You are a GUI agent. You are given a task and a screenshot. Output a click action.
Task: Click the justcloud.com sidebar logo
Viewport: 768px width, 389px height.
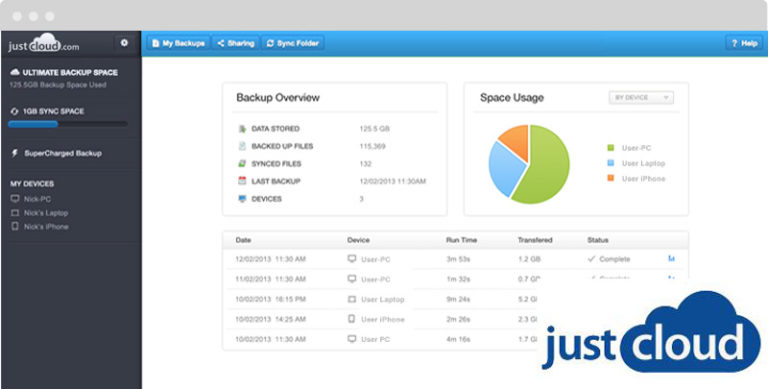click(44, 44)
